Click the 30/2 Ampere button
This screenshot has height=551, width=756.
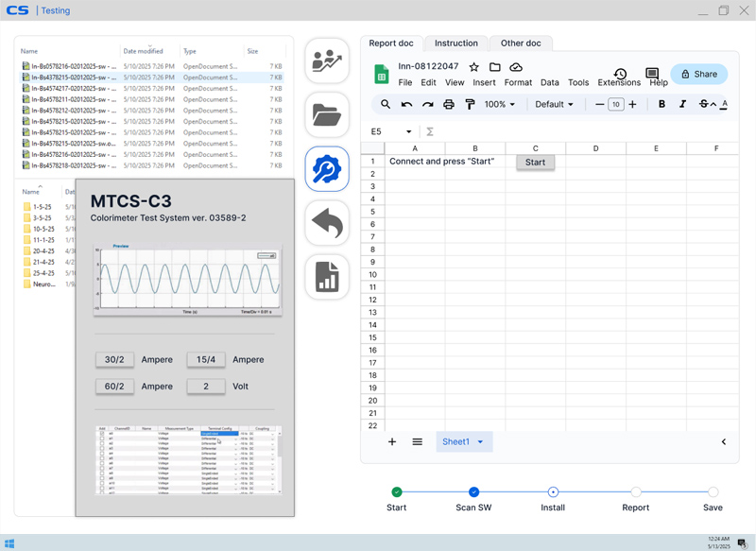[x=114, y=360]
